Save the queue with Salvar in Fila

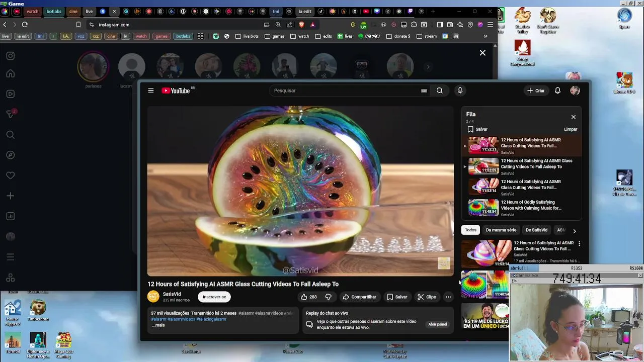477,129
